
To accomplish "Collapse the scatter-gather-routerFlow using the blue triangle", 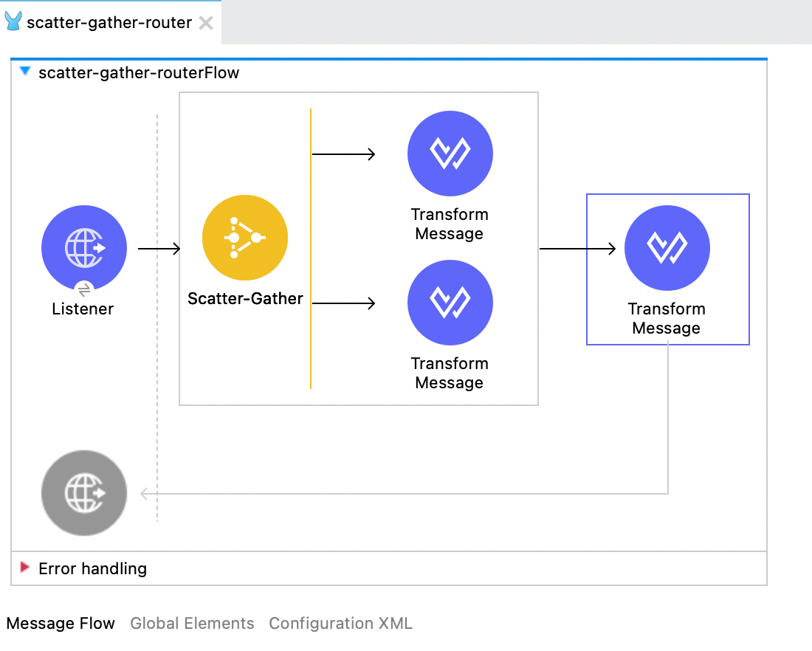I will pyautogui.click(x=26, y=72).
